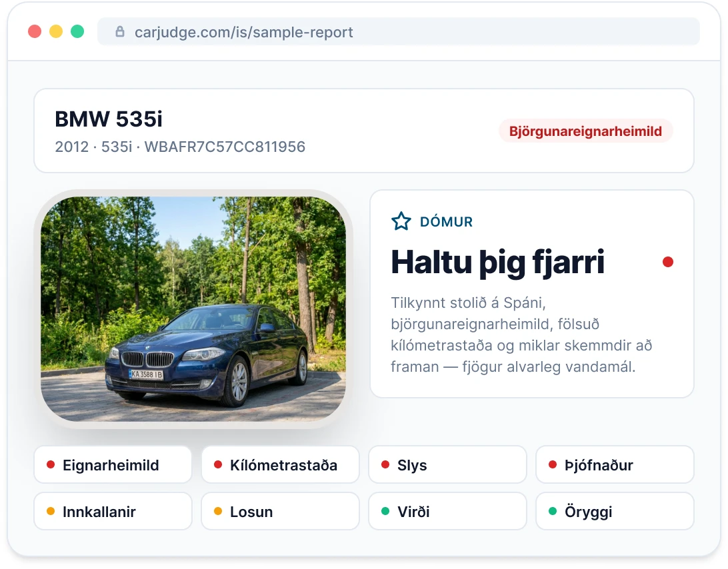Open the Kílómetrastaða section

(x=281, y=464)
